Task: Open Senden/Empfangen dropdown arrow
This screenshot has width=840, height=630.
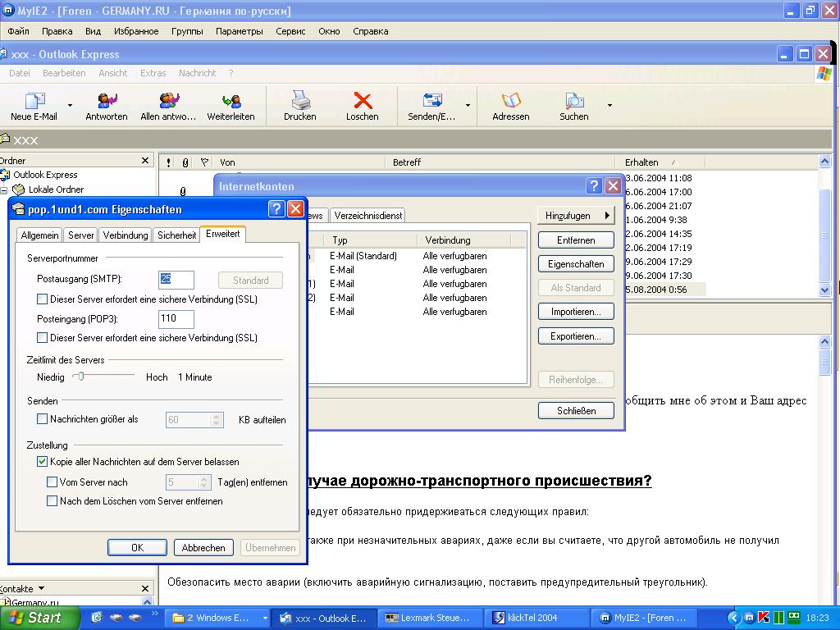Action: [x=468, y=106]
